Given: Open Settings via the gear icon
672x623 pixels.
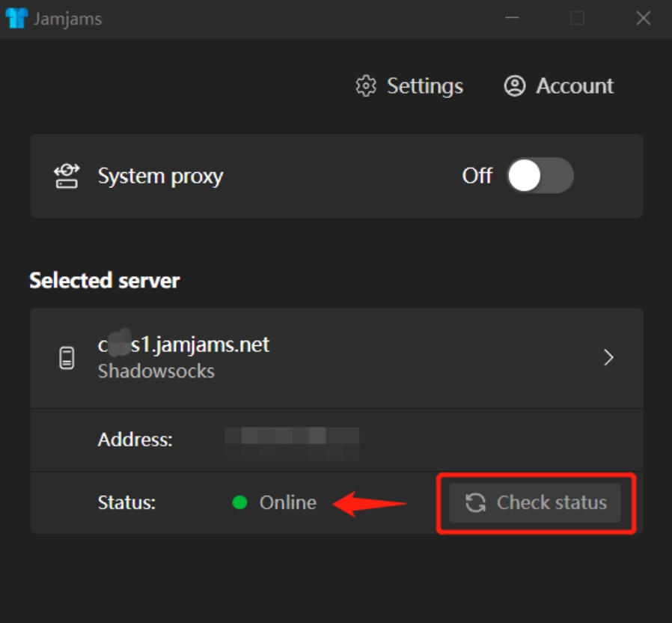Looking at the screenshot, I should [x=366, y=86].
